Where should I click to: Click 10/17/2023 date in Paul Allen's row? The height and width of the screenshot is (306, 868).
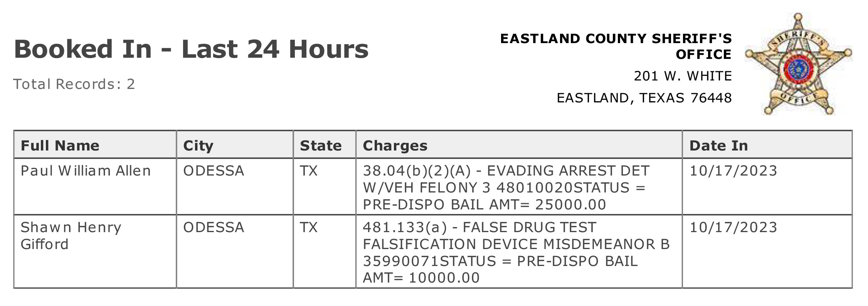(733, 171)
